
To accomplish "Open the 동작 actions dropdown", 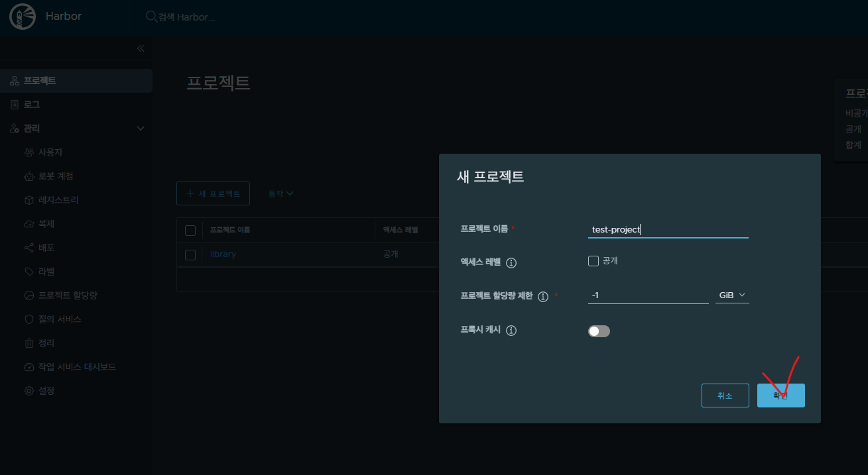I will point(280,194).
